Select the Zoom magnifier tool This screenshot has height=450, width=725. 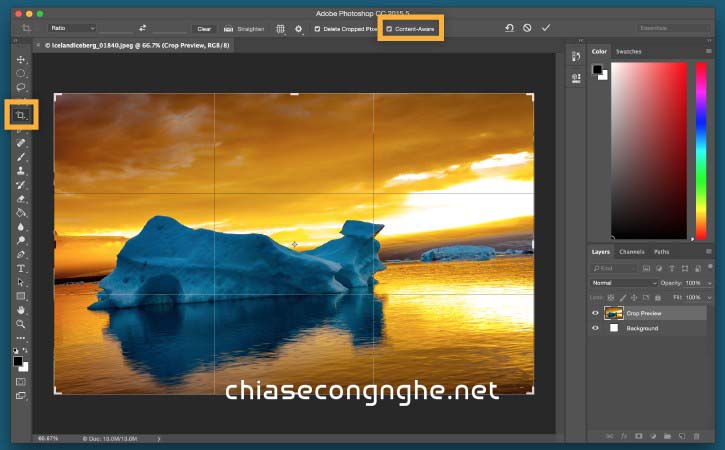[21, 324]
